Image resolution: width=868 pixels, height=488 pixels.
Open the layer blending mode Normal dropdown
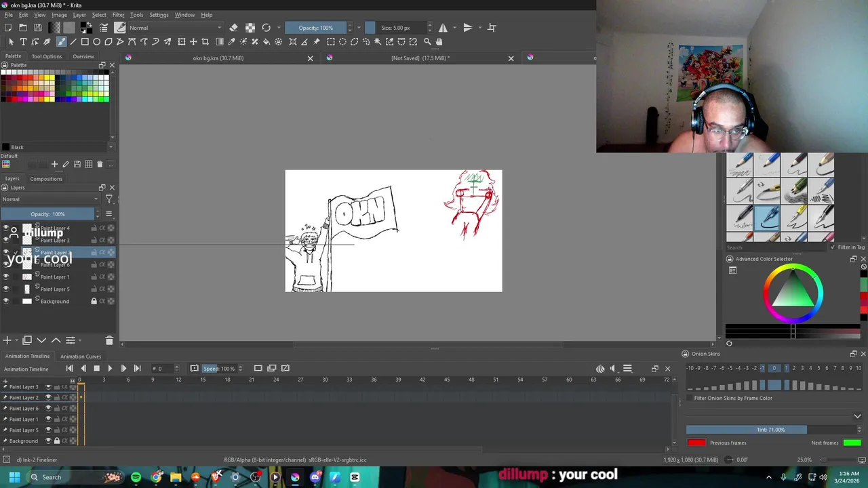[51, 199]
